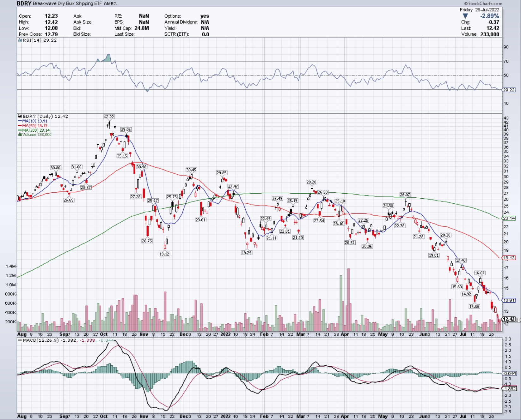
Task: Click the 16.07 price label
Action: [480, 273]
